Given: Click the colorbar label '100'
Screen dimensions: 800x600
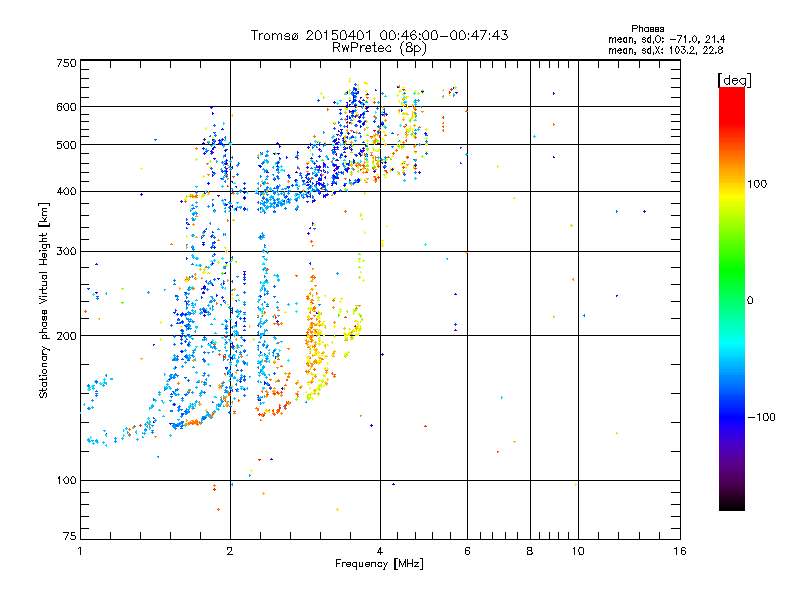Looking at the screenshot, I should [757, 184].
